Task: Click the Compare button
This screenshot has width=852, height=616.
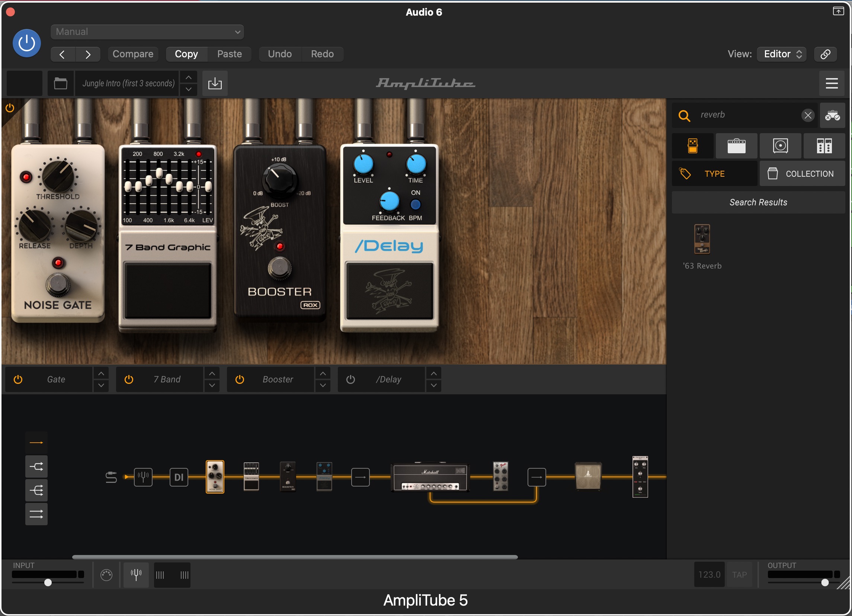Action: click(x=133, y=54)
